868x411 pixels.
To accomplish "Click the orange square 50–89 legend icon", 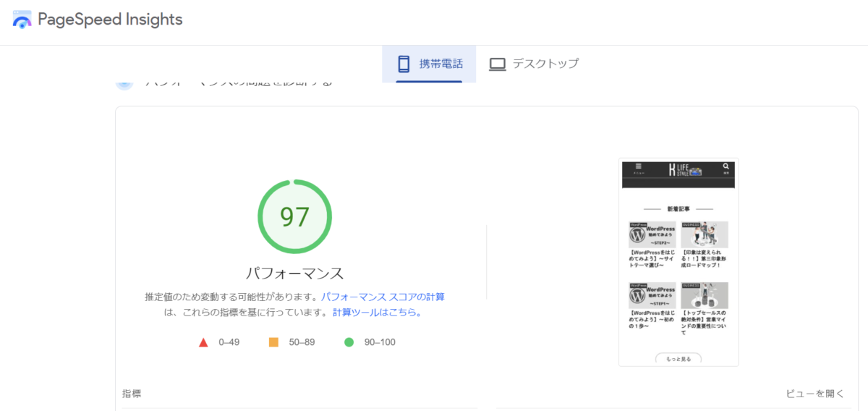I will (x=273, y=342).
